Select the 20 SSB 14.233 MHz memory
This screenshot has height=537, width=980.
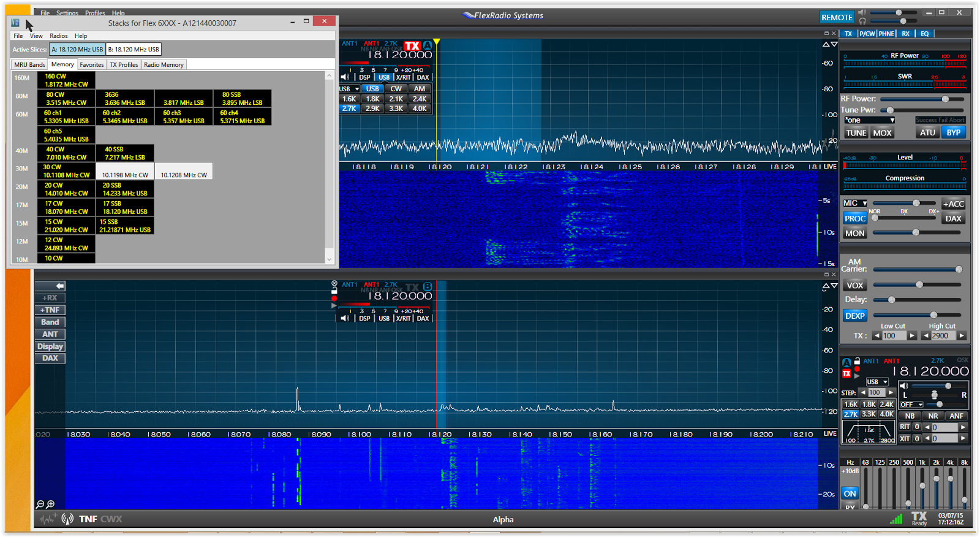(x=124, y=189)
